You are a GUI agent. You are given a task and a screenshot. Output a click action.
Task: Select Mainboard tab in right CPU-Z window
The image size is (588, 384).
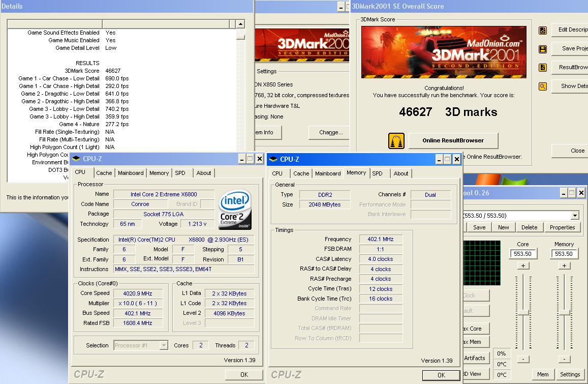[x=328, y=173]
